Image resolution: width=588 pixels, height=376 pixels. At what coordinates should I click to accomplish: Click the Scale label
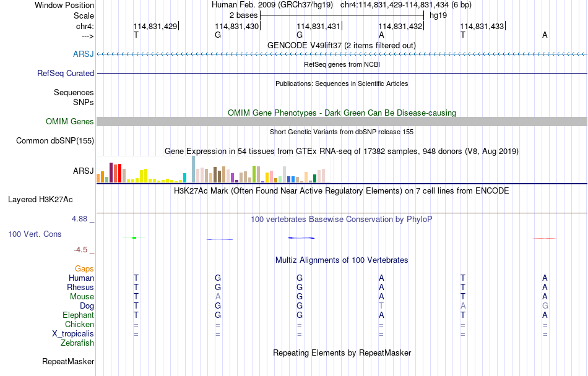tap(84, 15)
